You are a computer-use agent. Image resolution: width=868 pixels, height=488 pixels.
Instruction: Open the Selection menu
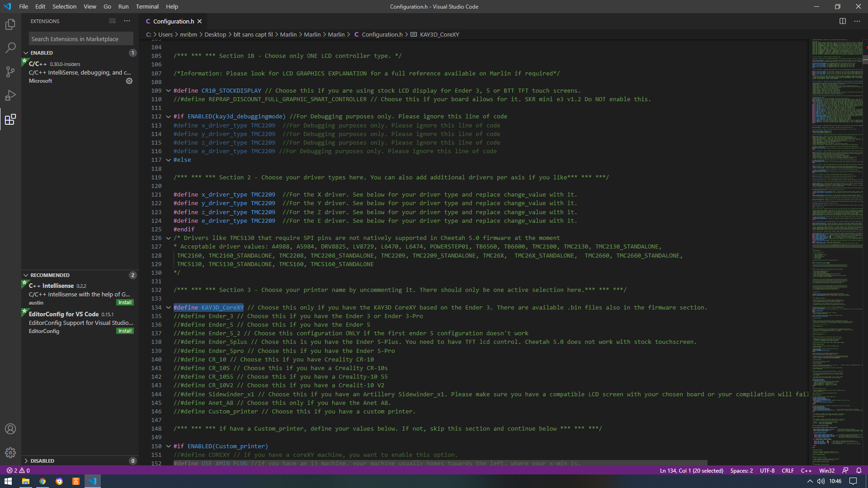64,6
